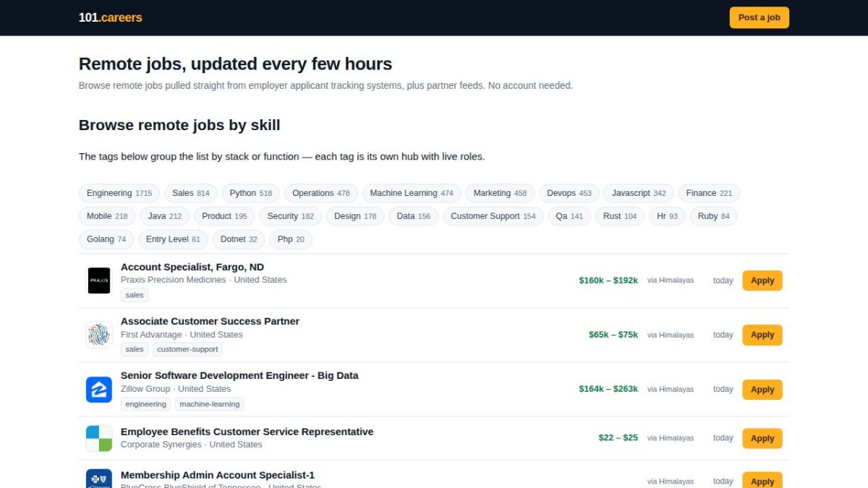Click Praxis Precision Medicines · United States text
Screen dimensions: 868x488
204,280
